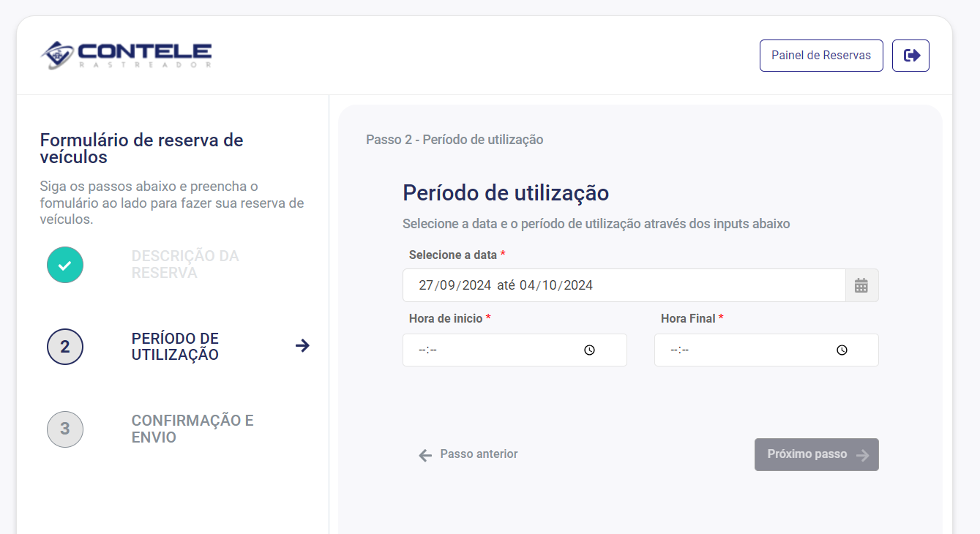This screenshot has width=980, height=534.
Task: Click the clock icon in Hora de inicio
Action: pos(590,350)
